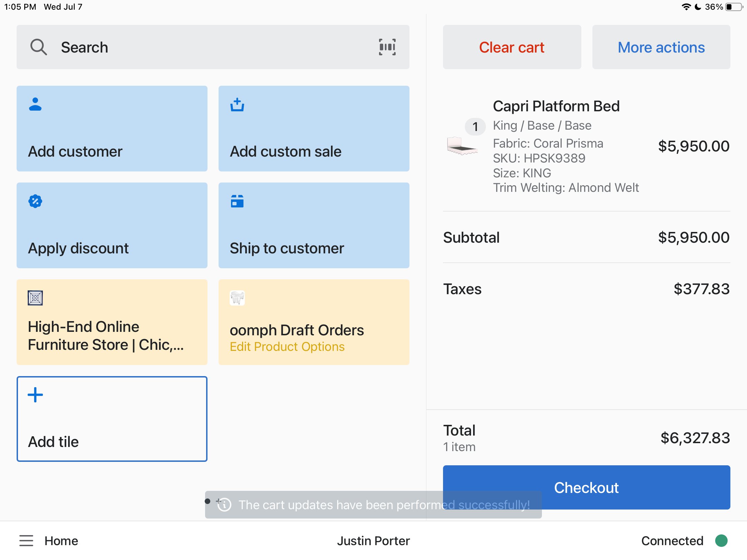Click Edit Product Options link

click(287, 347)
